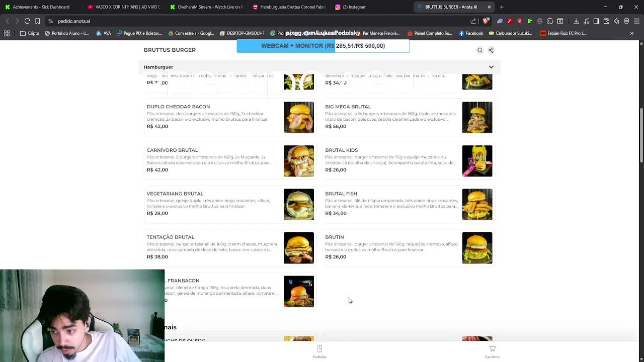Open the Cripto bookmark folder
644x362 pixels.
click(x=29, y=33)
